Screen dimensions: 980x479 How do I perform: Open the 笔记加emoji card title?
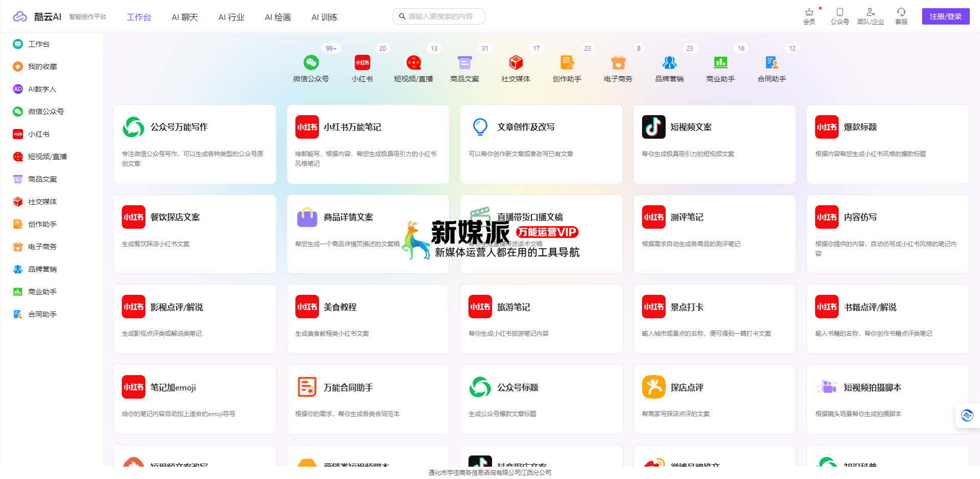[x=173, y=387]
